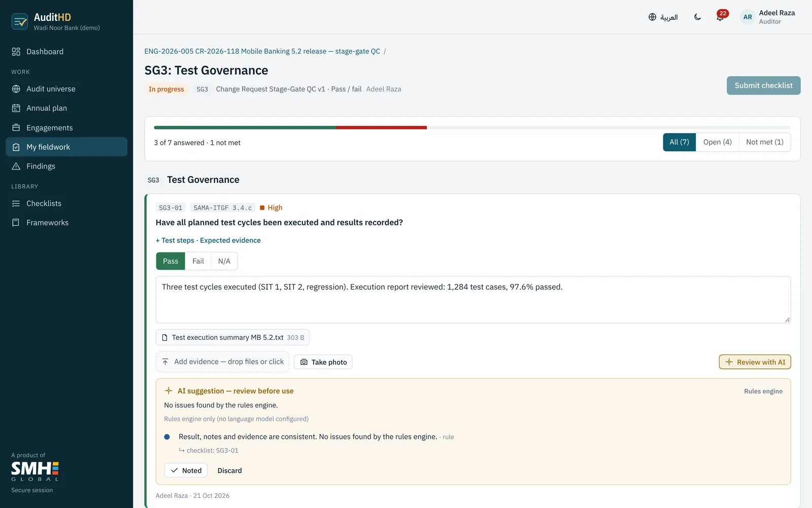
Task: Discard the AI suggestion
Action: [x=229, y=470]
